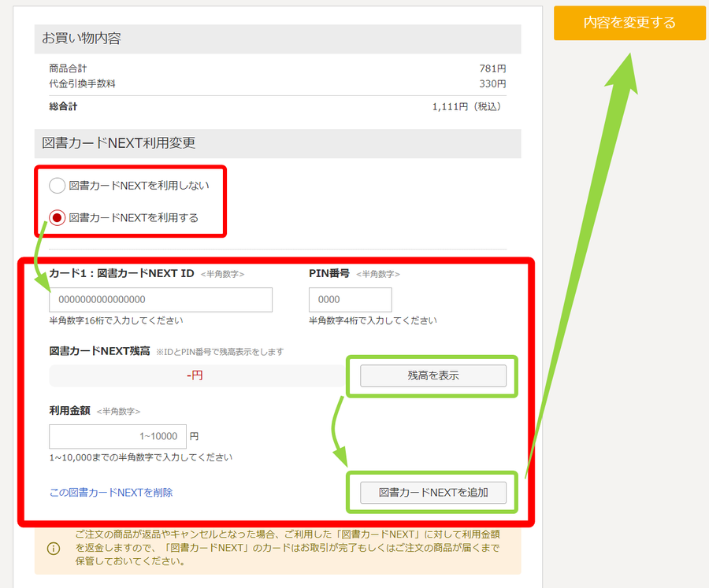This screenshot has width=709, height=588.
Task: Click the この図書カードNEXTを削除 link
Action: [x=111, y=492]
